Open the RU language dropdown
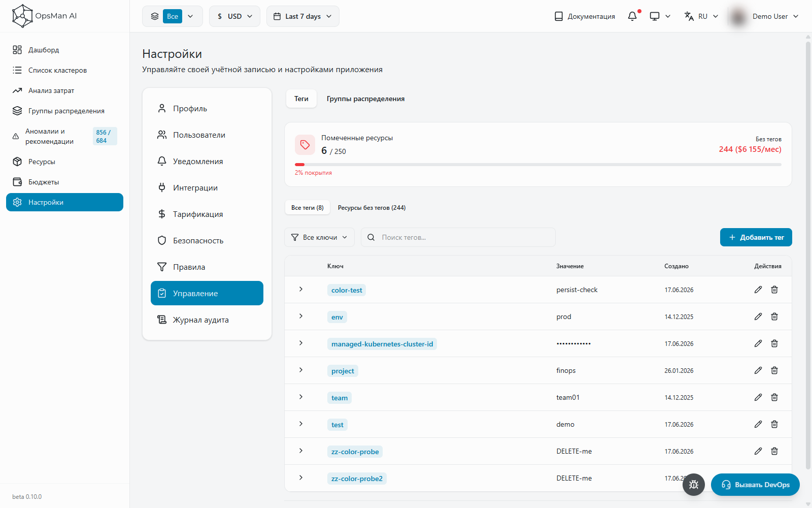Viewport: 812px width, 508px height. point(701,16)
